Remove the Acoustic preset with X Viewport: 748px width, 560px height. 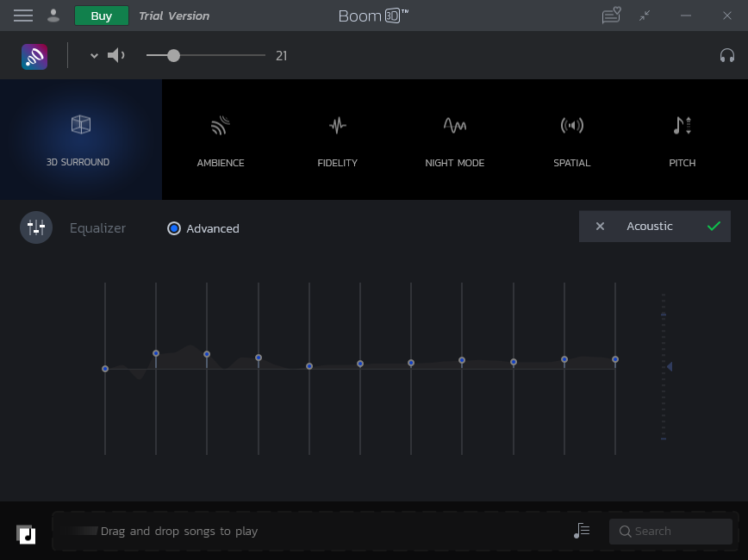[x=600, y=226]
